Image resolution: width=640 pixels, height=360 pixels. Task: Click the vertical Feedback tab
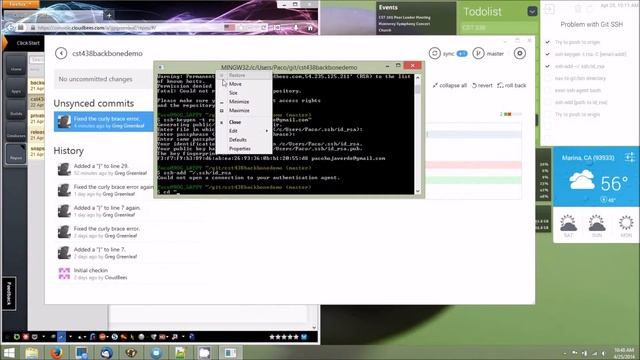9,294
